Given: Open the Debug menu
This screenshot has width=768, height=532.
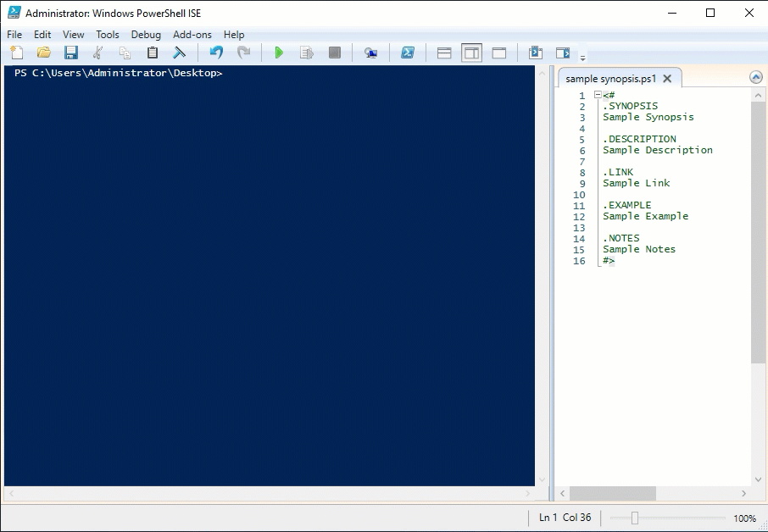Looking at the screenshot, I should pyautogui.click(x=146, y=34).
